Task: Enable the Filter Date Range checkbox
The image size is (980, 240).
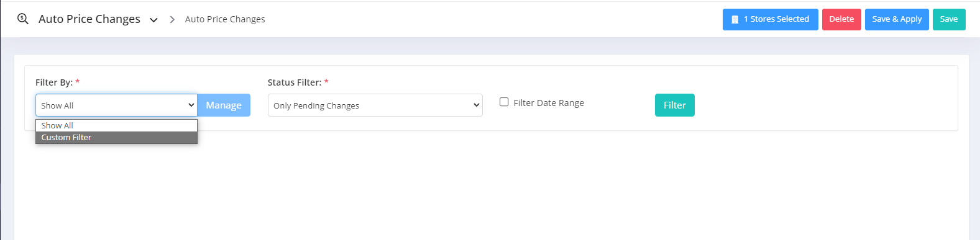Action: click(504, 102)
